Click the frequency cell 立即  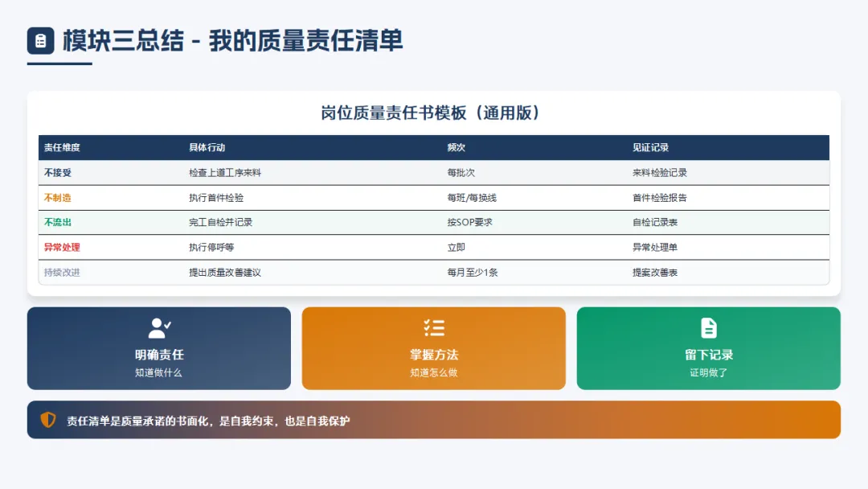coord(457,247)
